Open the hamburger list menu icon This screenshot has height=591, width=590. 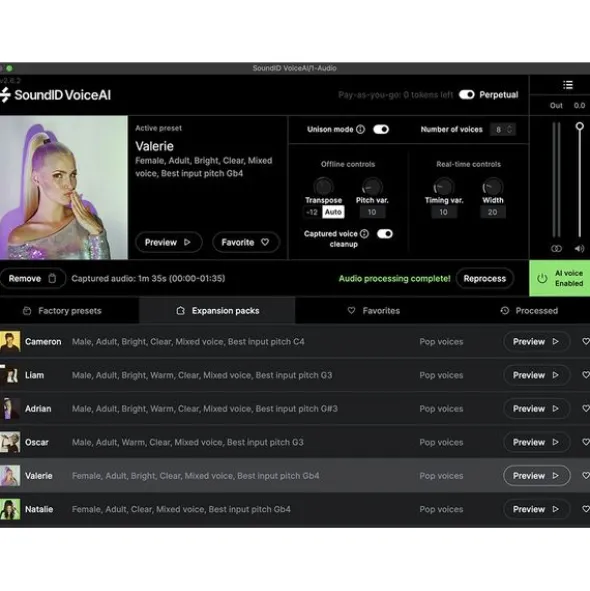(x=568, y=85)
